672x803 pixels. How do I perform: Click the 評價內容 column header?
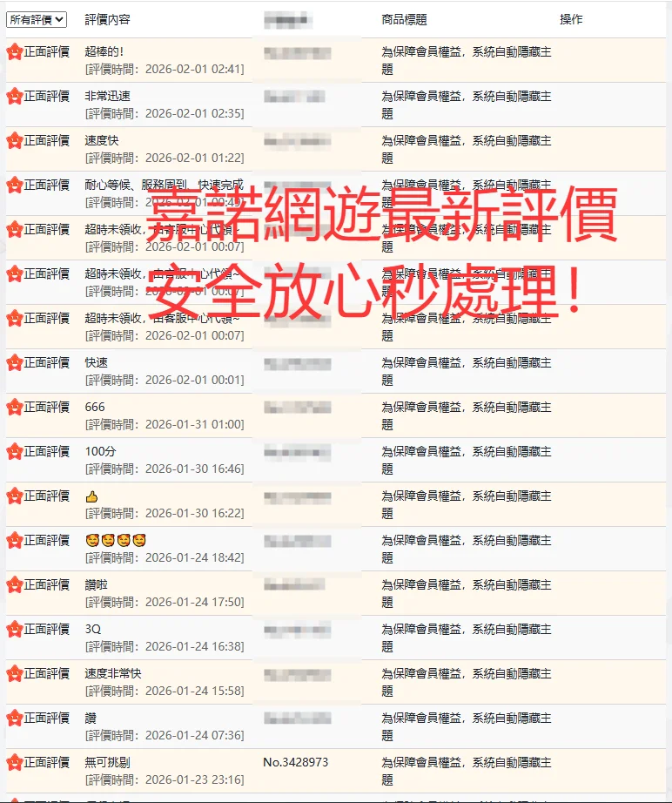click(107, 19)
